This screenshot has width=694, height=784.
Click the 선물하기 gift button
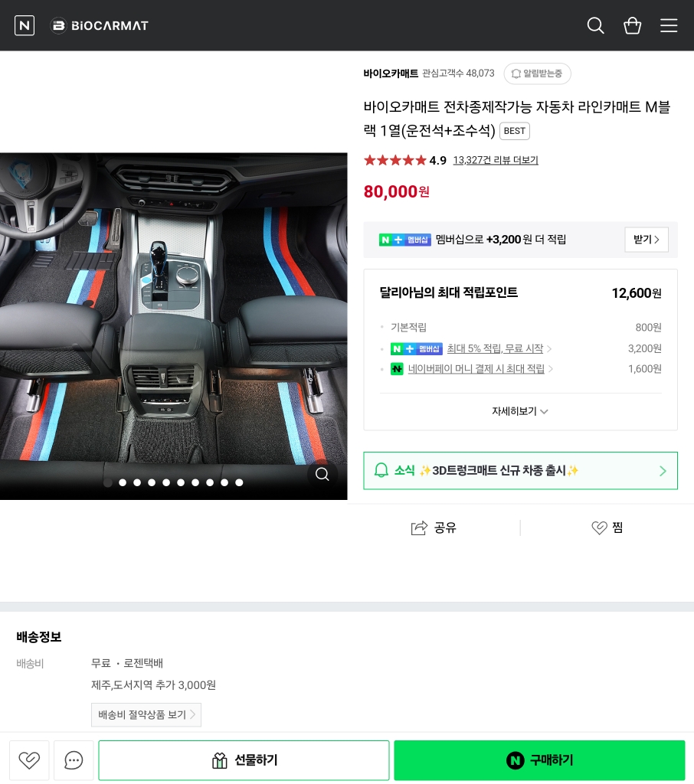[x=244, y=760]
